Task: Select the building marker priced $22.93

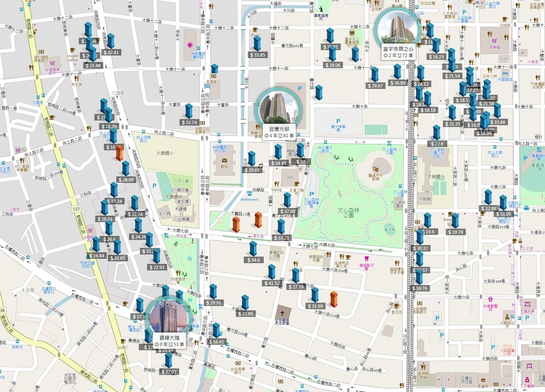Action: tap(157, 256)
